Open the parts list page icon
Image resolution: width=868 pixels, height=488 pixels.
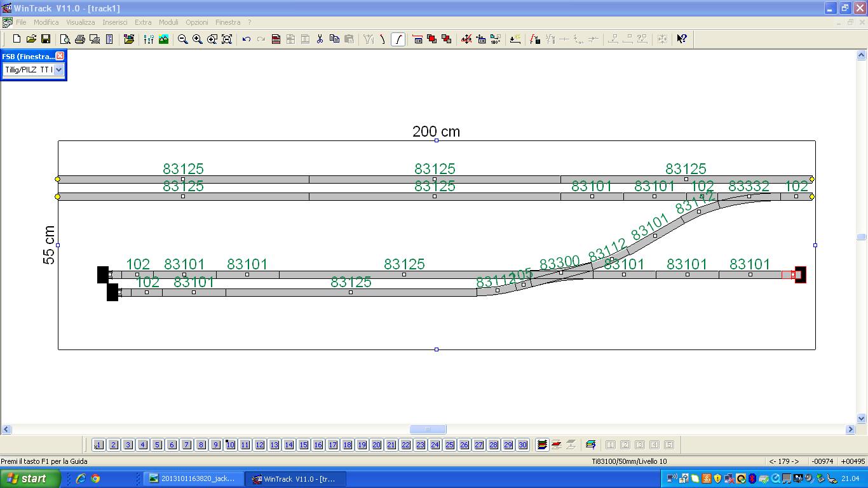point(109,39)
